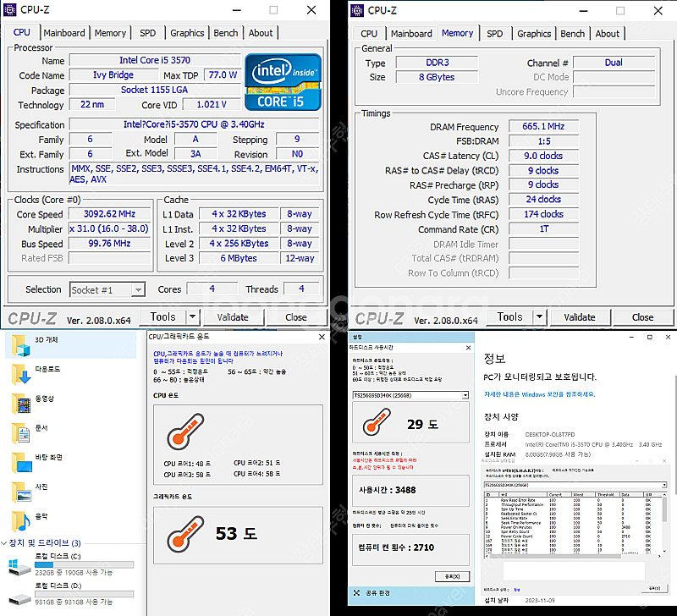Open disk dropdown in the S.M.A.R.T window
Image resolution: width=677 pixels, height=616 pixels.
664,485
